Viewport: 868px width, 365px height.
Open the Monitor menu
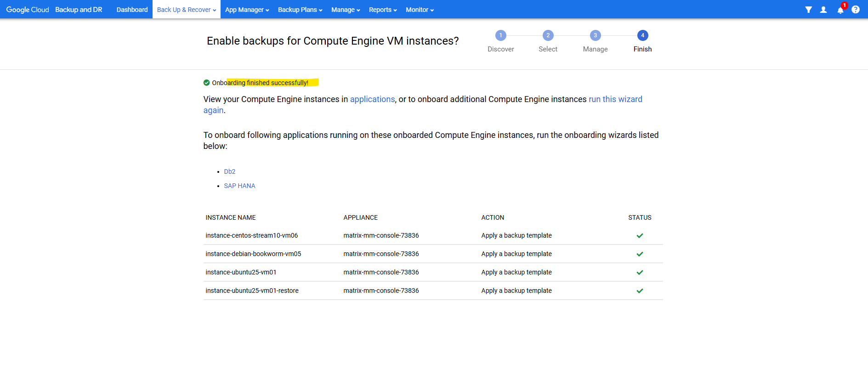pyautogui.click(x=420, y=10)
